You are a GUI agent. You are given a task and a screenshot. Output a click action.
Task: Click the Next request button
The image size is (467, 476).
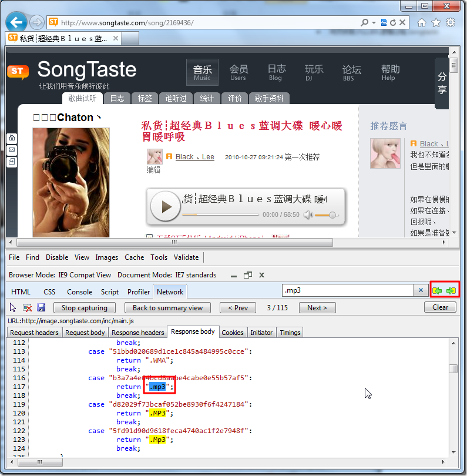point(317,307)
